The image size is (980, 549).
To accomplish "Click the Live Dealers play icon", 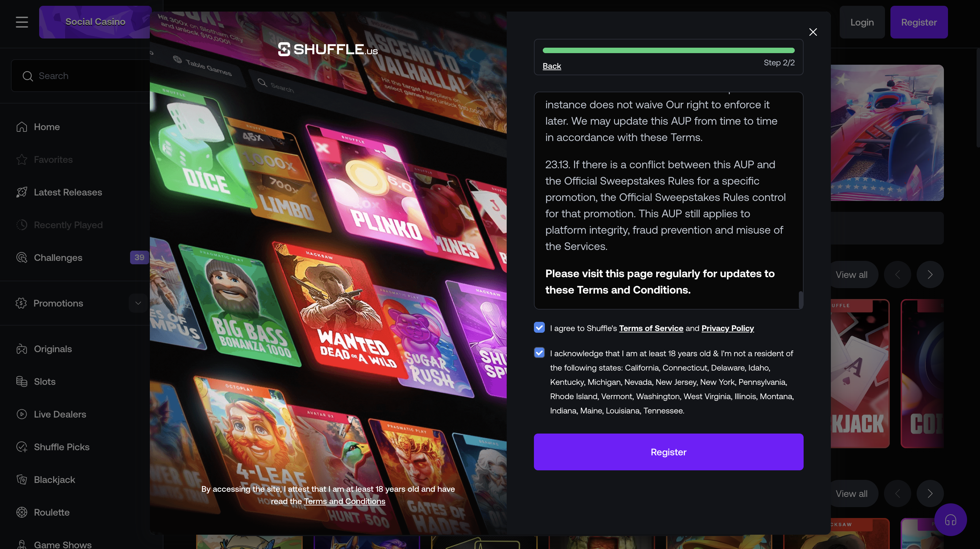I will tap(22, 414).
